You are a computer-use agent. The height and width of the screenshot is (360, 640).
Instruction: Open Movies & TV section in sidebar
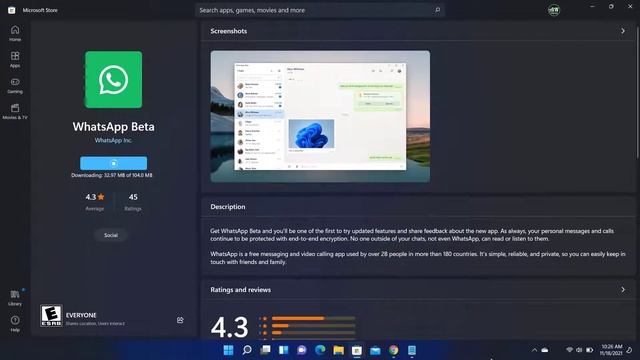15,111
